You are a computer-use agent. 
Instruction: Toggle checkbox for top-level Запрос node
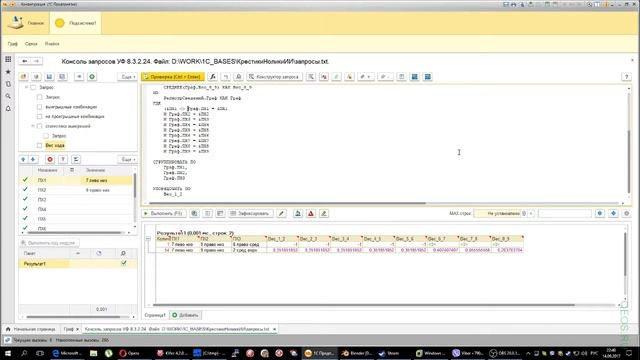point(33,87)
